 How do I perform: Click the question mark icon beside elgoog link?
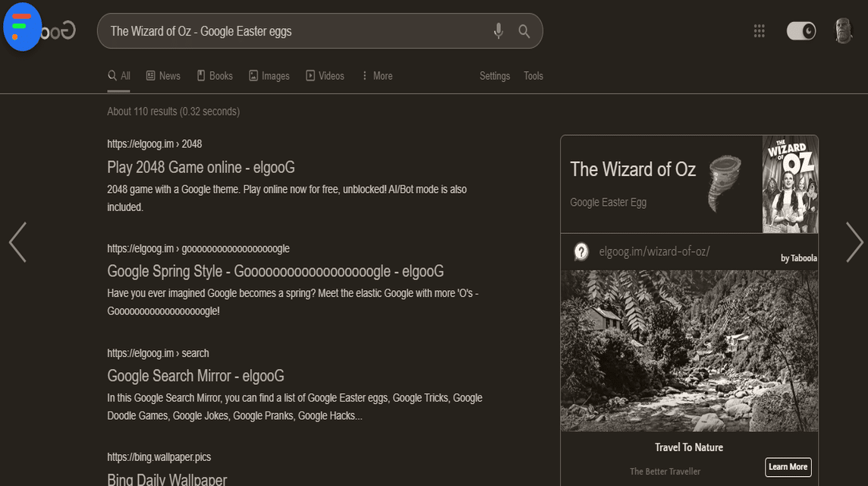tap(580, 252)
